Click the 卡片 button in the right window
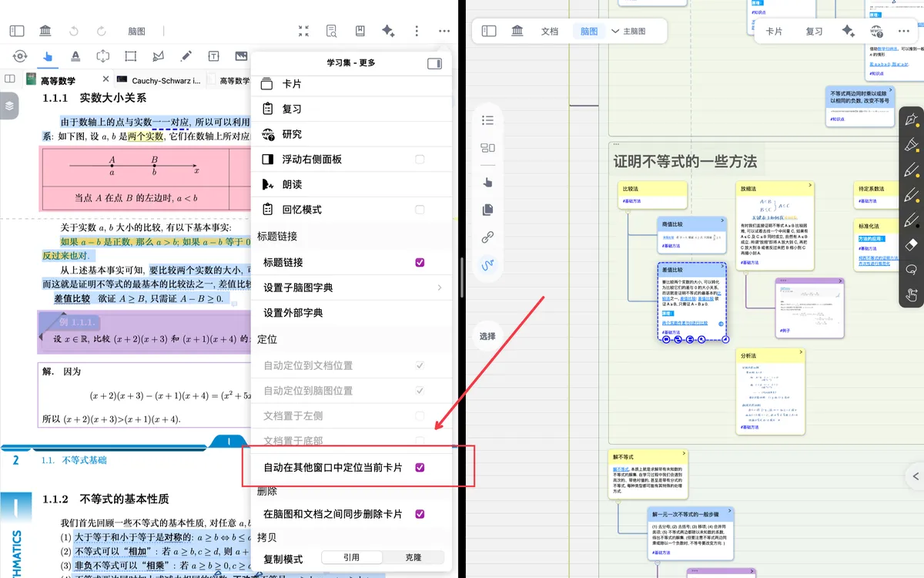924x578 pixels. point(774,32)
